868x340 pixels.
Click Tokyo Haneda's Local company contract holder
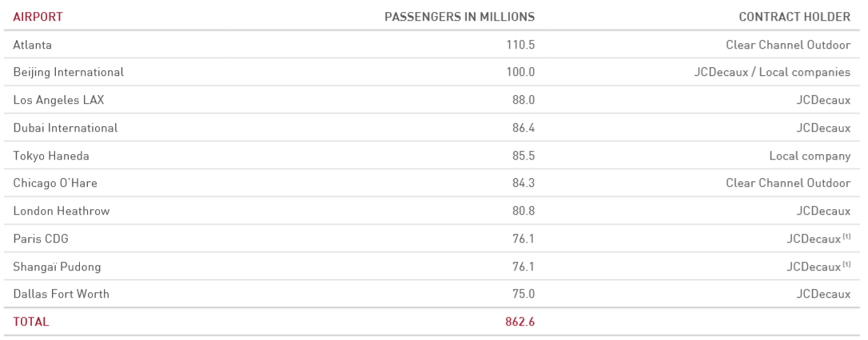[810, 156]
